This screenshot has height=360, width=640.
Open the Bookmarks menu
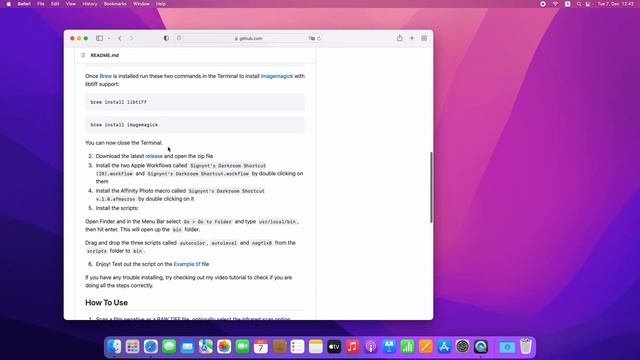tap(115, 4)
